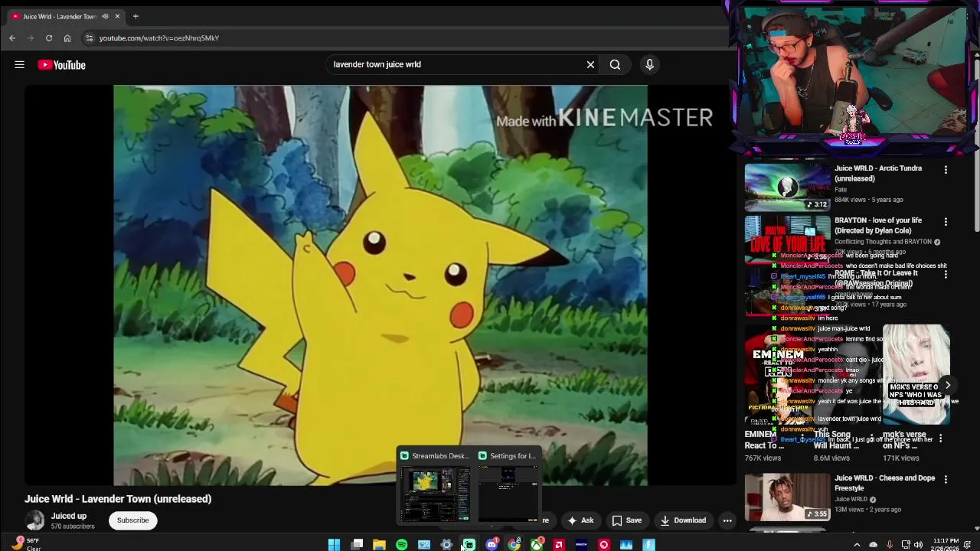Open the Windows Start menu

click(x=334, y=545)
